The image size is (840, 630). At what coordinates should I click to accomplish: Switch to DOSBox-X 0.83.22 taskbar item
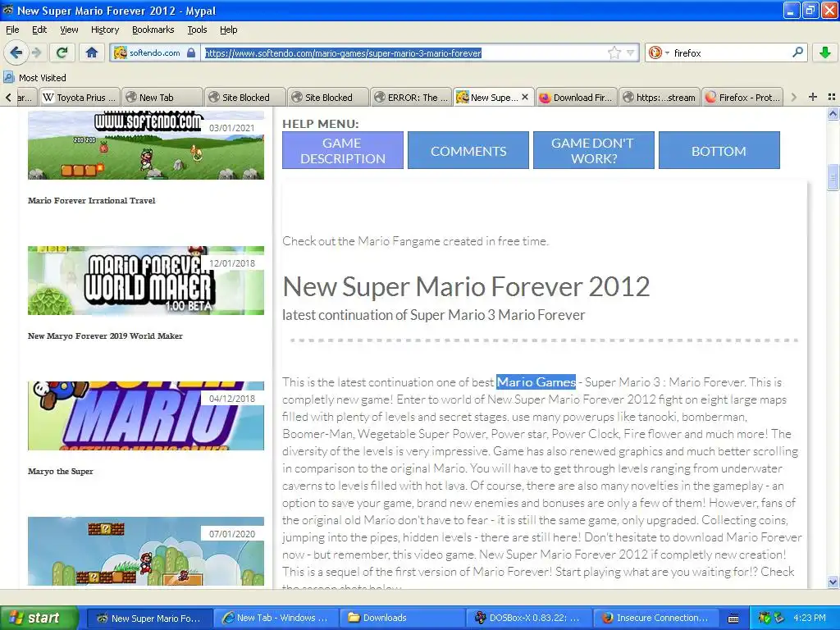(x=529, y=618)
